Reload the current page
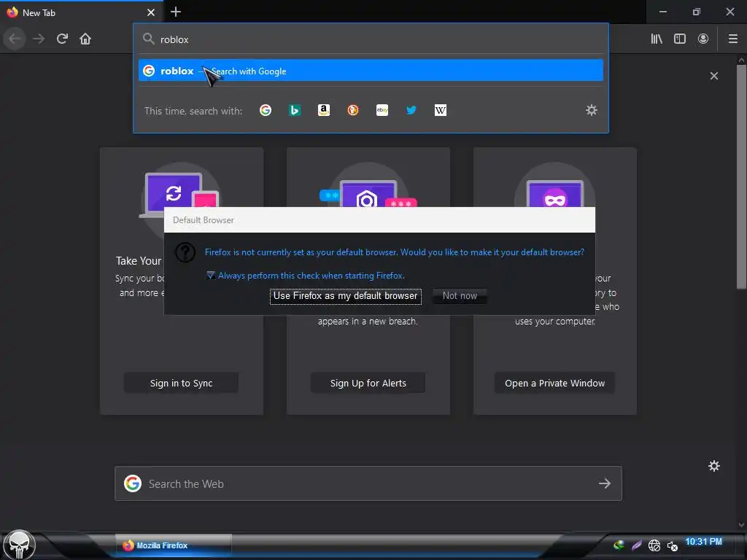Image resolution: width=747 pixels, height=560 pixels. (x=62, y=39)
